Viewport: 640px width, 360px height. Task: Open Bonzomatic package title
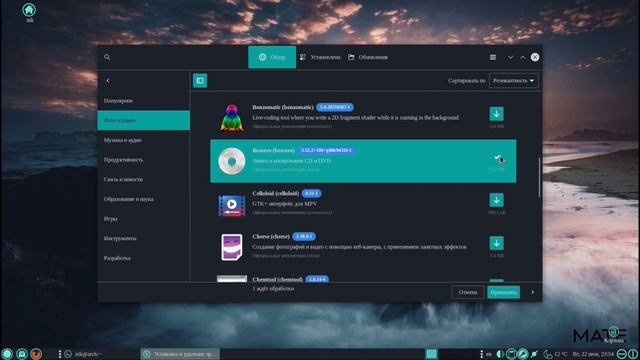pyautogui.click(x=283, y=107)
